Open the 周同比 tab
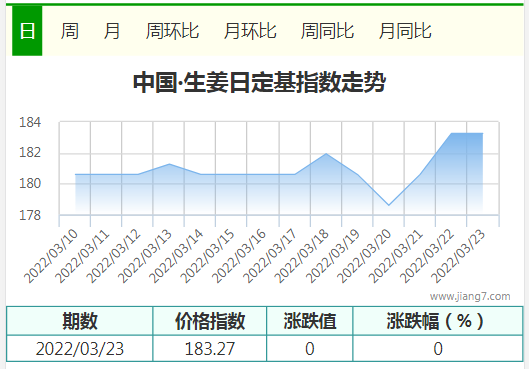Screen dimensions: 529x369 point(327,31)
